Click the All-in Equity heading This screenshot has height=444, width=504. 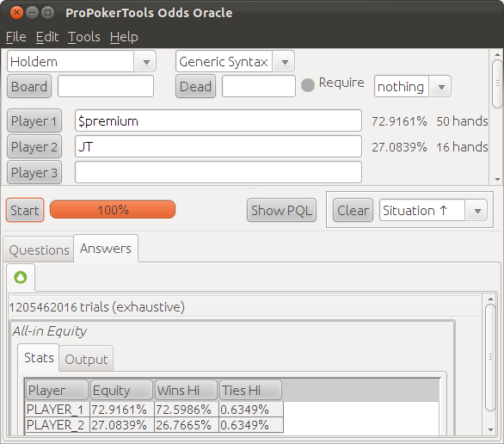(50, 330)
